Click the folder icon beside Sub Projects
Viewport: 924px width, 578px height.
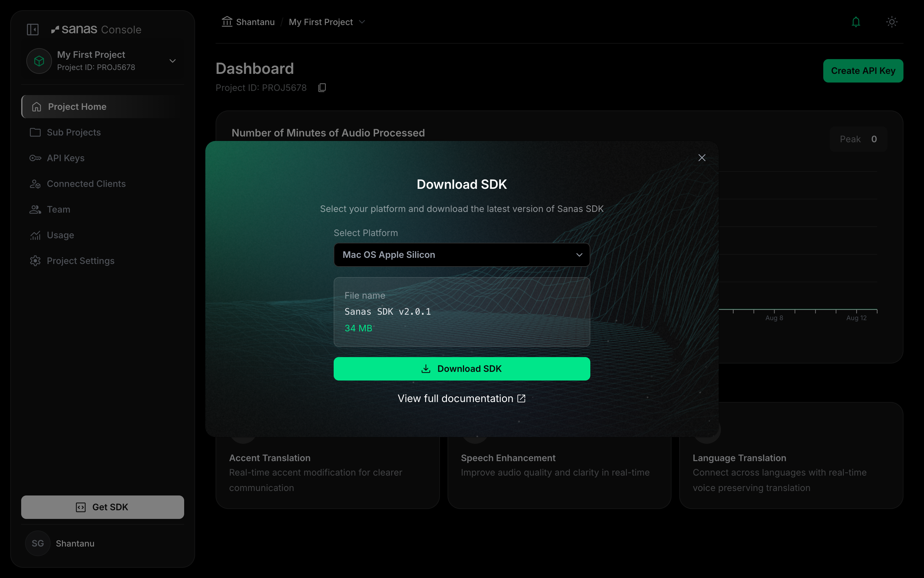coord(35,132)
